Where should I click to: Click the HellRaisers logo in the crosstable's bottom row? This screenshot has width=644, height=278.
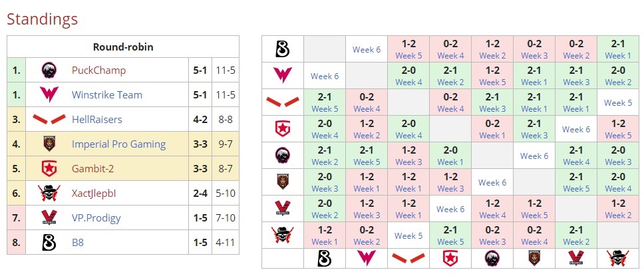[x=408, y=258]
